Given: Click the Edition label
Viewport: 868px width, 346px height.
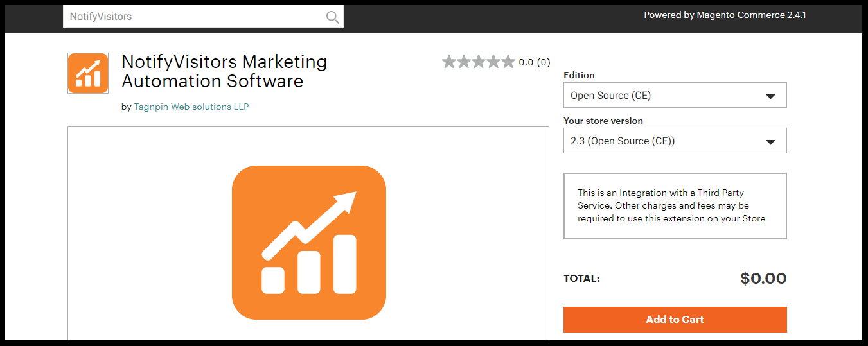Looking at the screenshot, I should pos(579,75).
